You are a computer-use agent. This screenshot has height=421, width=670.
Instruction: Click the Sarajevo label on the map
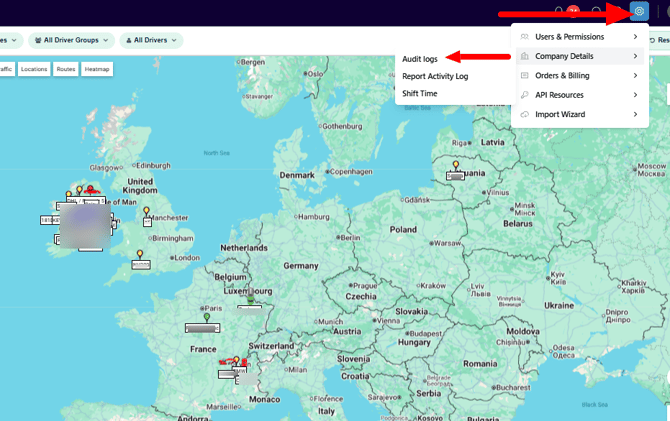(x=383, y=397)
